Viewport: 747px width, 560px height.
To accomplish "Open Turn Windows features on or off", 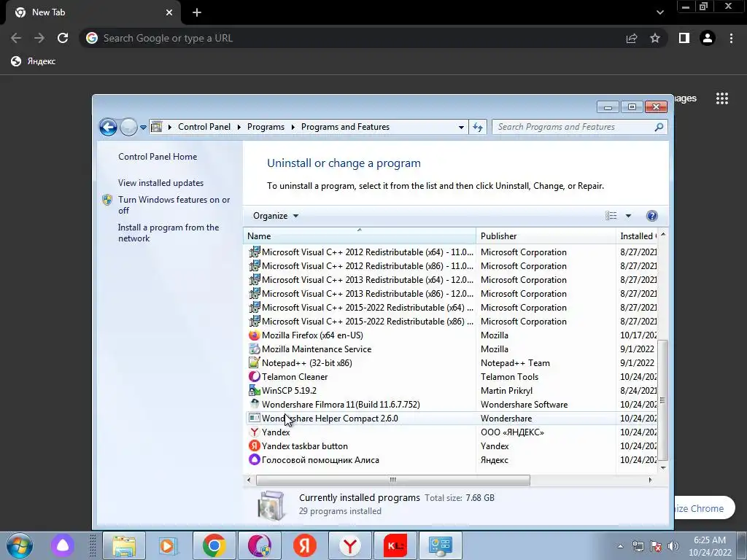I will click(x=174, y=205).
